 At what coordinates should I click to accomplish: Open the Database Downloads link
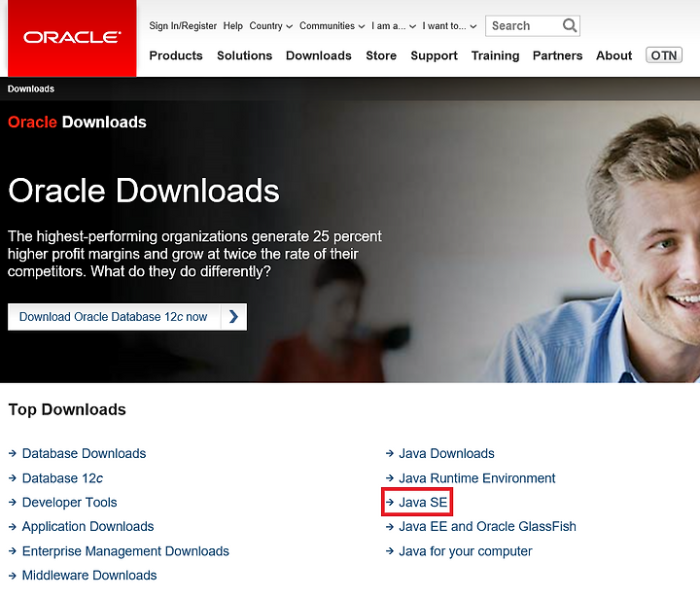click(x=84, y=454)
